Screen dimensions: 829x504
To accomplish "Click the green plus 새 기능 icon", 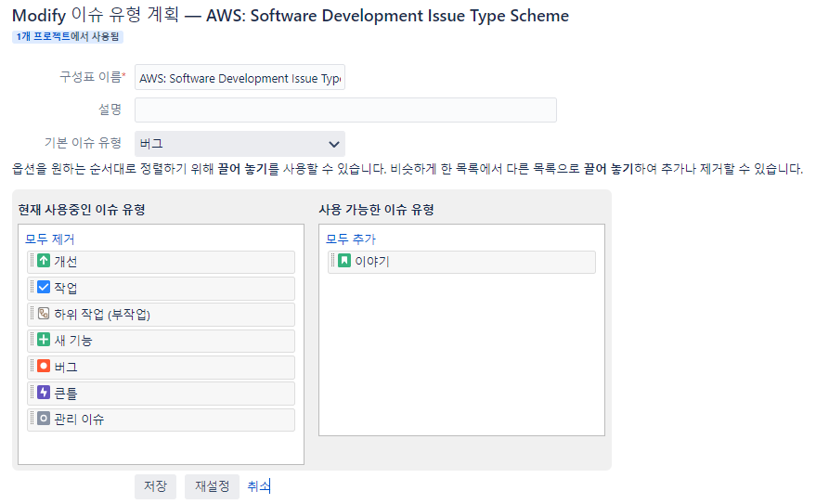I will 44,340.
